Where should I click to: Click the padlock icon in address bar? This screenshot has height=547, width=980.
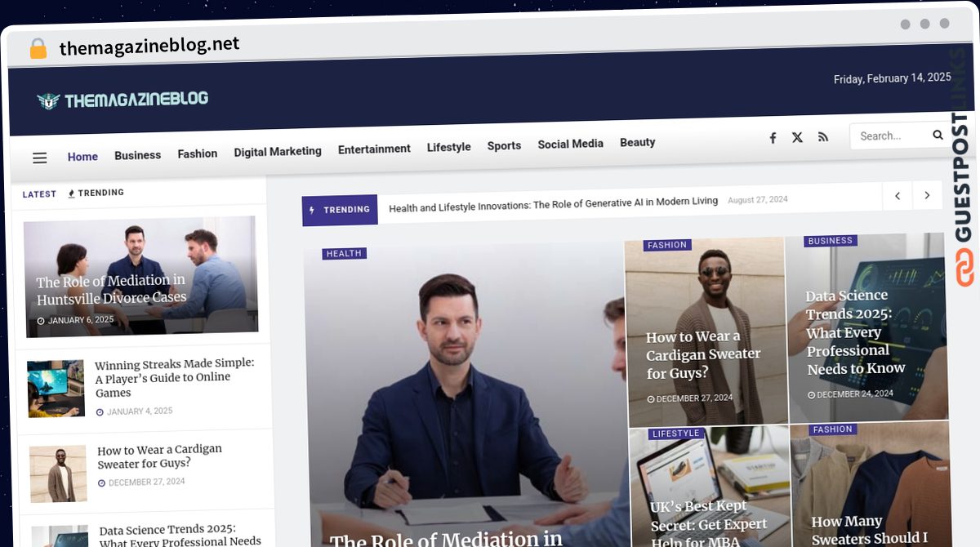[x=38, y=48]
